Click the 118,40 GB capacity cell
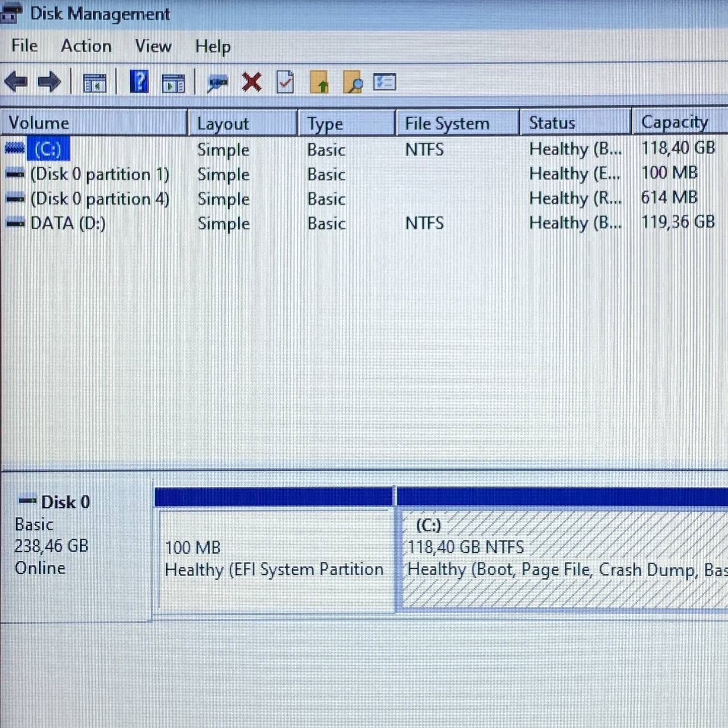 click(x=678, y=148)
